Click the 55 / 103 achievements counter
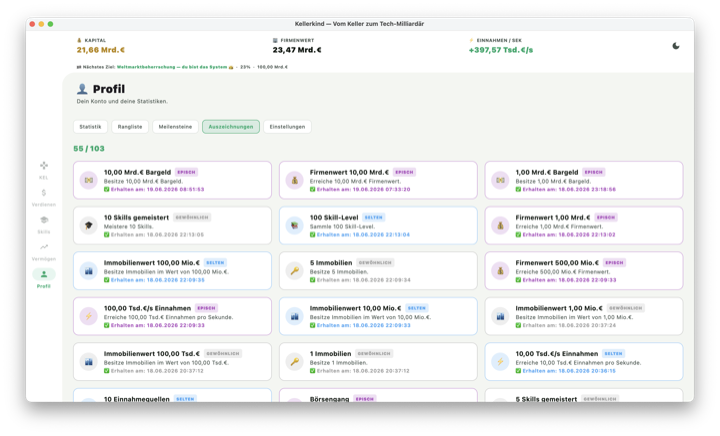The width and height of the screenshot is (720, 436). [x=89, y=149]
